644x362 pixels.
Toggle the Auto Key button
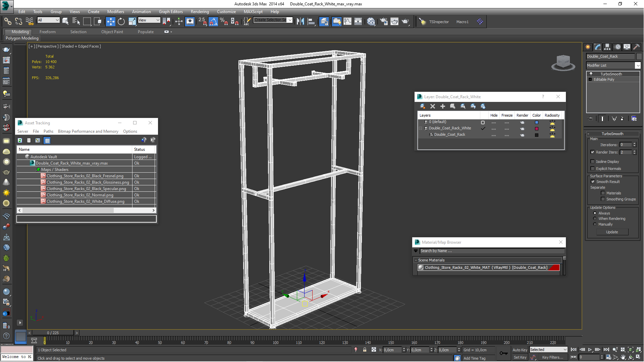pos(520,350)
